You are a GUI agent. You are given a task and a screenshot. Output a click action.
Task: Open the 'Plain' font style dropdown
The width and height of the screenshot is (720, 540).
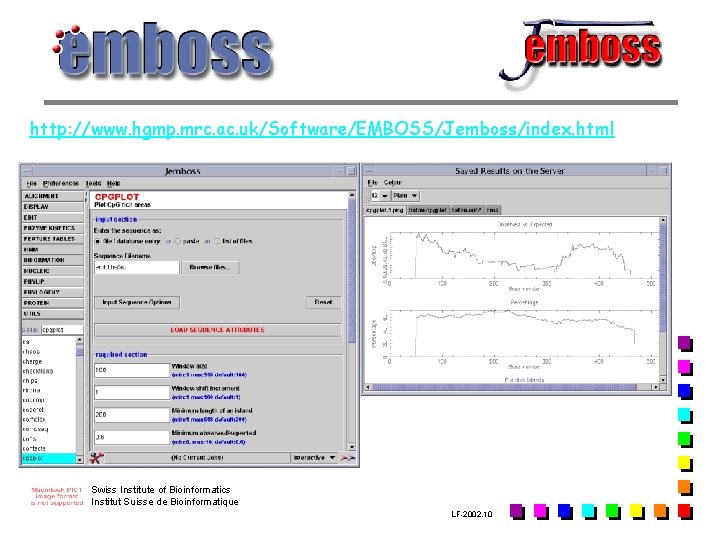(405, 196)
